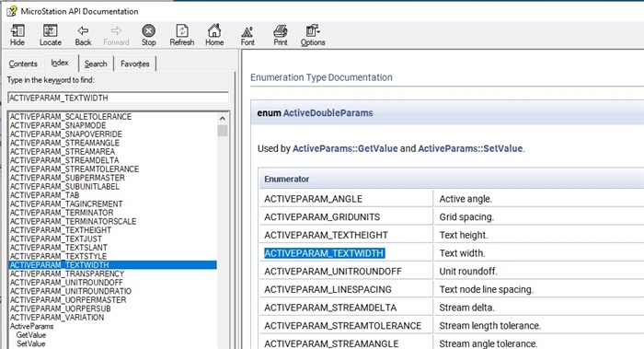Click the keyword input field

point(118,98)
